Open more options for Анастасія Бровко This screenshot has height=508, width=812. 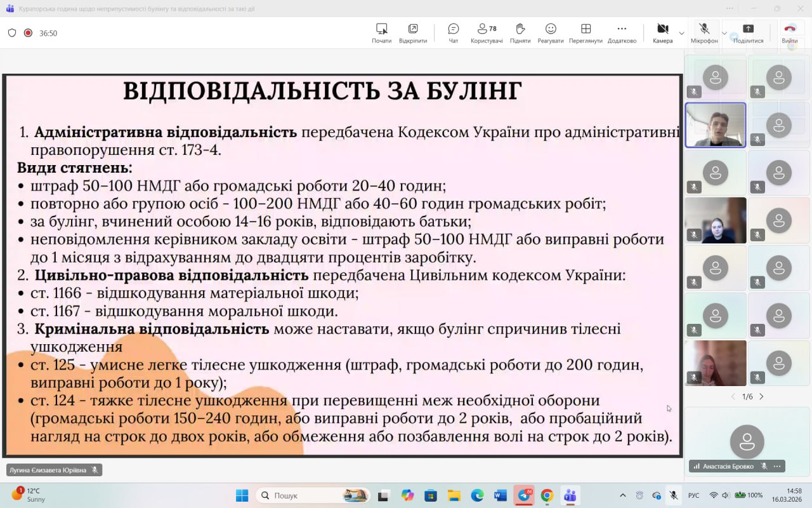click(777, 466)
